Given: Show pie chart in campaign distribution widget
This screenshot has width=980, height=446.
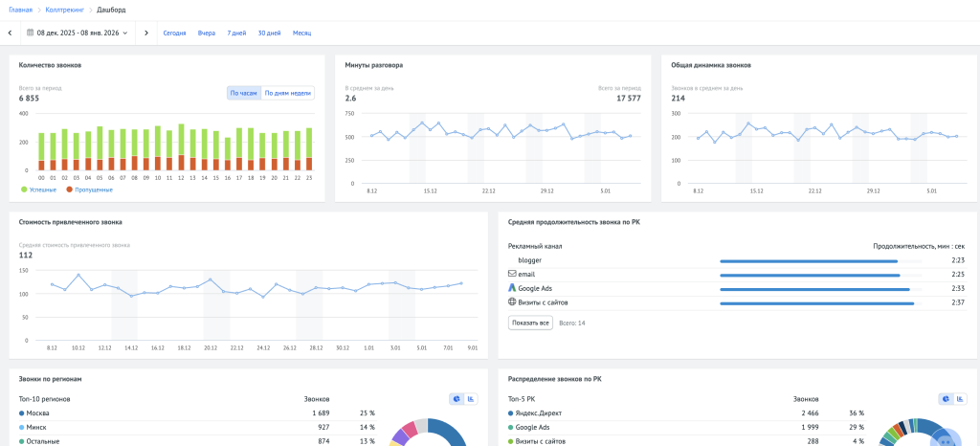Looking at the screenshot, I should pyautogui.click(x=946, y=399).
